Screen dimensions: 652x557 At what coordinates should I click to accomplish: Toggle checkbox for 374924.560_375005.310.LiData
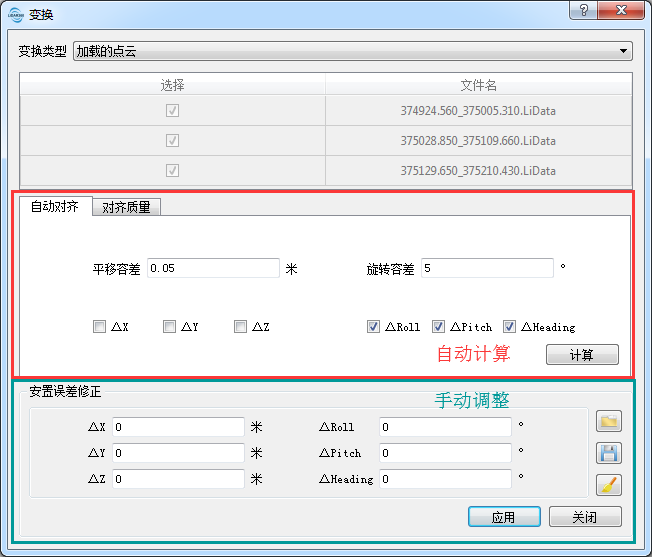pyautogui.click(x=172, y=111)
